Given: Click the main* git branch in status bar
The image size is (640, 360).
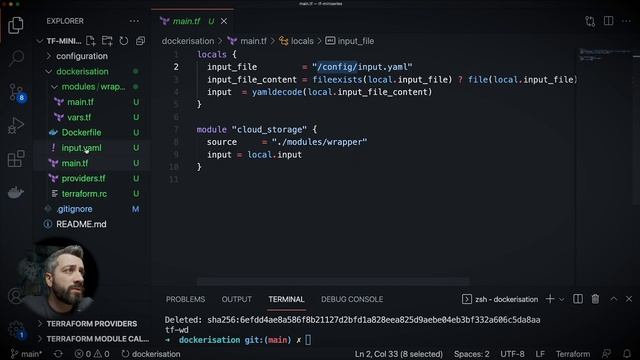Looking at the screenshot, I should tap(26, 354).
